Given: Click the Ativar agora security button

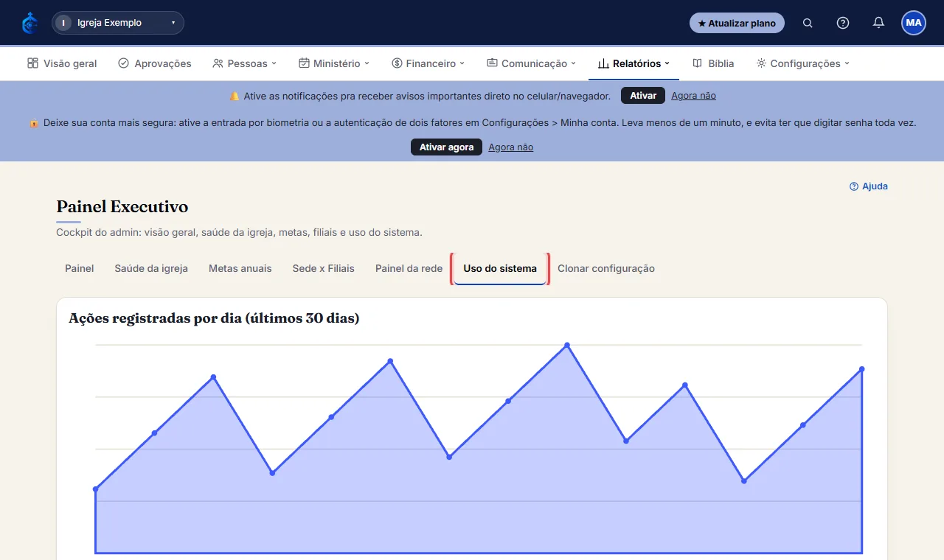Looking at the screenshot, I should click(x=446, y=147).
